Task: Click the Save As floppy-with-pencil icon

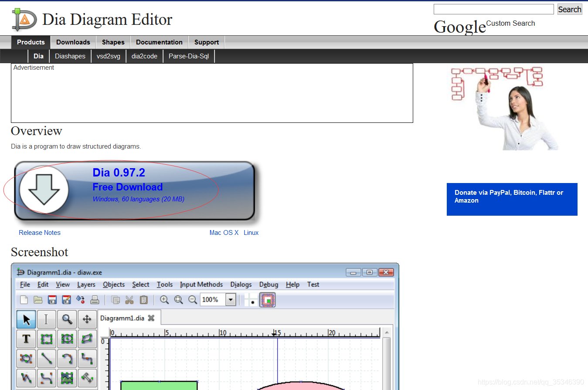Action: [66, 300]
